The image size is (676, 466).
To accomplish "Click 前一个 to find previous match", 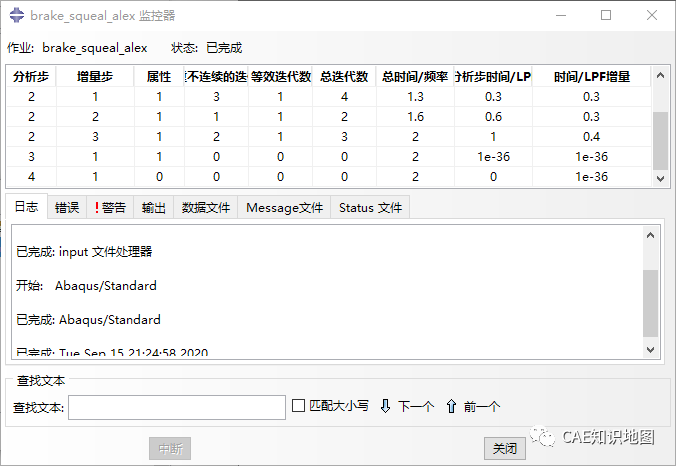I will click(x=482, y=407).
